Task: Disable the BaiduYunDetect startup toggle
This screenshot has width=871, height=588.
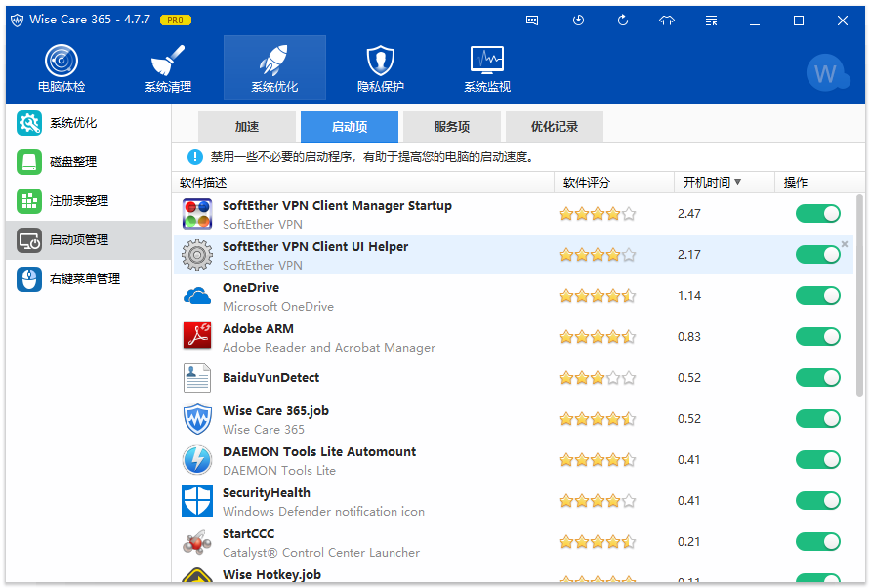Action: coord(817,377)
